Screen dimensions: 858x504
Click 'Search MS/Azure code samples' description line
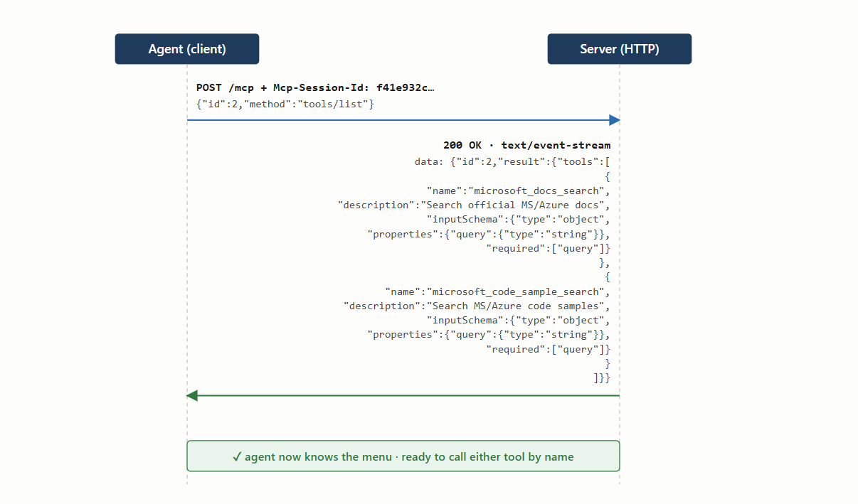coord(477,306)
